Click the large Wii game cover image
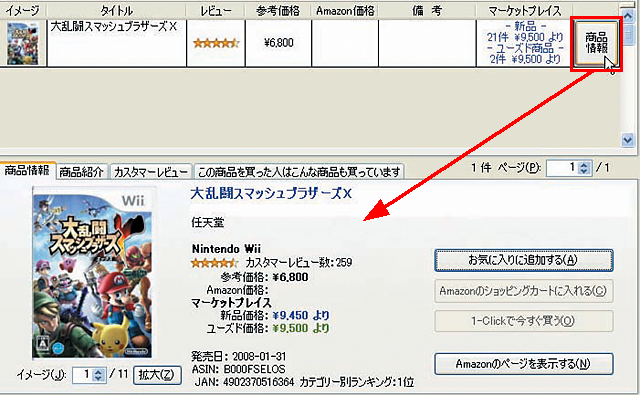 [x=93, y=272]
